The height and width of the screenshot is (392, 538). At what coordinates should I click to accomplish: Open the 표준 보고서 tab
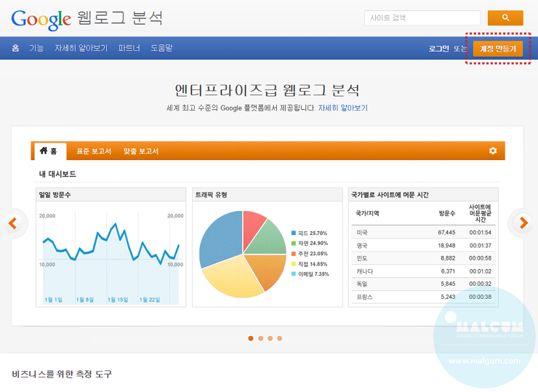click(x=94, y=151)
